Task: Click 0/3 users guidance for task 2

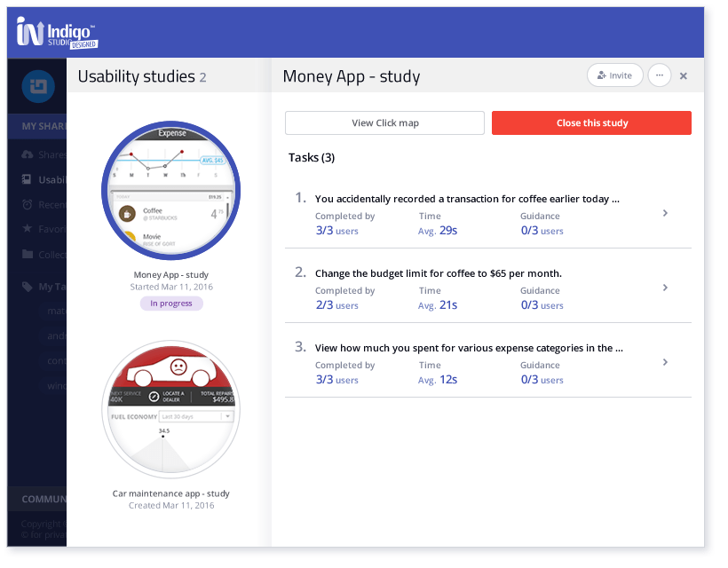Action: 542,305
